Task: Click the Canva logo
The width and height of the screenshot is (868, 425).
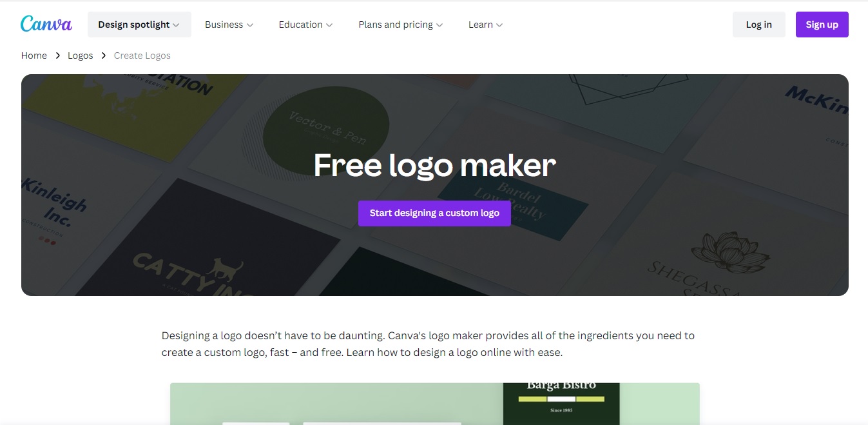Action: click(46, 24)
